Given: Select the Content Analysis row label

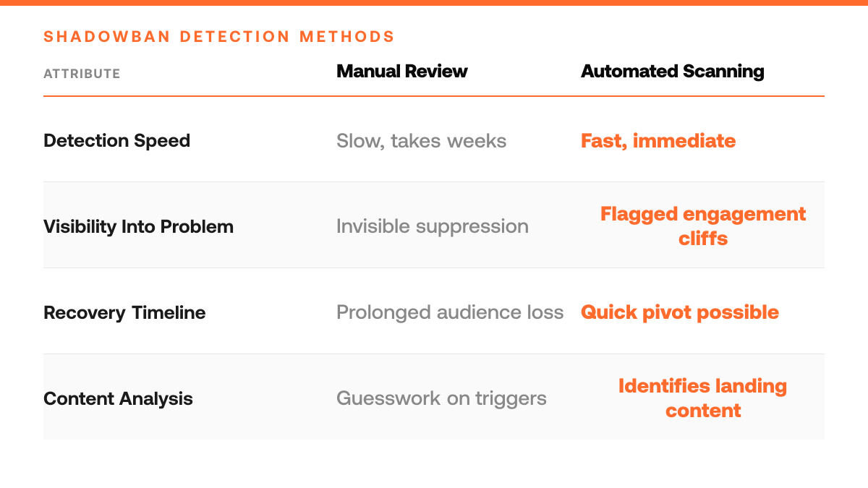Looking at the screenshot, I should pos(118,398).
